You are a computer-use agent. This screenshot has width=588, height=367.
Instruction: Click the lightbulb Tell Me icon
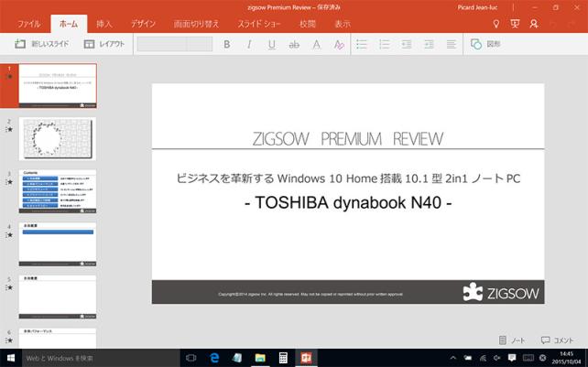[x=496, y=24]
